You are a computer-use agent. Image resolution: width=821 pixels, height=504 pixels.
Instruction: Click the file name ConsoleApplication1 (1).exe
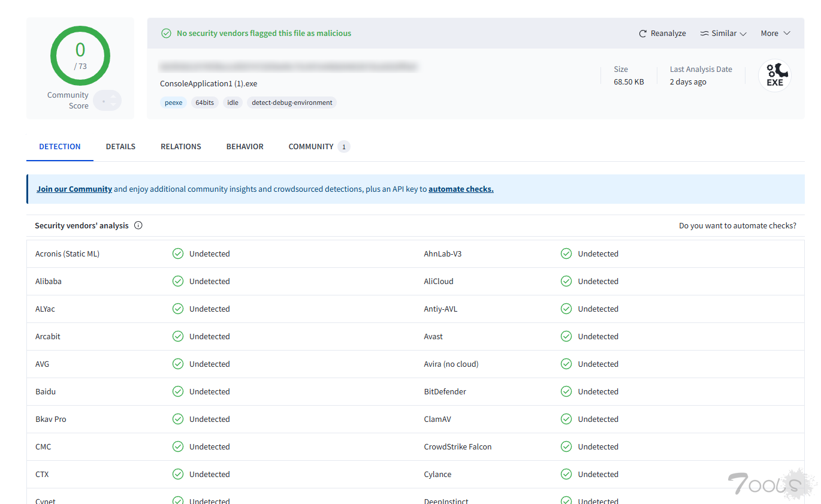coord(209,83)
